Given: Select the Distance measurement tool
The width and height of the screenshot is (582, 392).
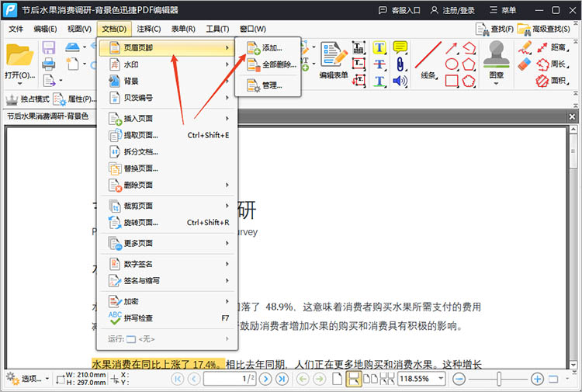Looking at the screenshot, I should 553,47.
